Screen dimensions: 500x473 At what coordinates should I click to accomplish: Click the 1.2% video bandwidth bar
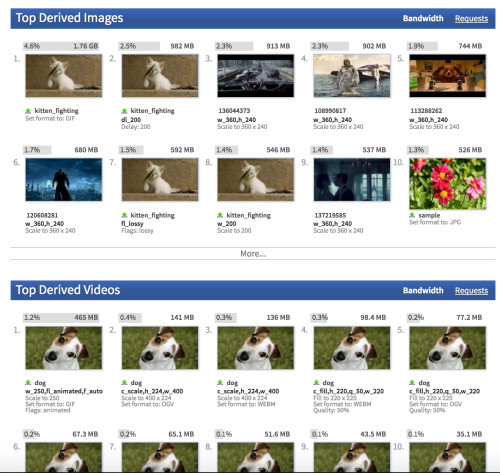(61, 317)
